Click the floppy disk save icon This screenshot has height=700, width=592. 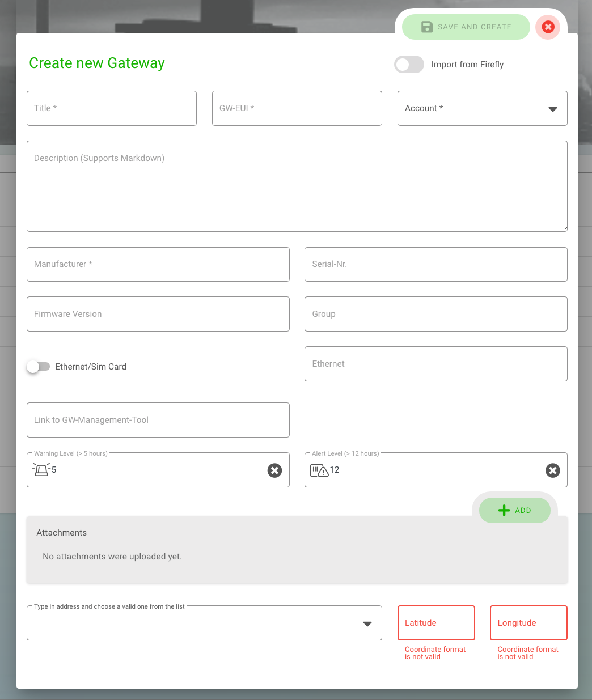(x=427, y=27)
